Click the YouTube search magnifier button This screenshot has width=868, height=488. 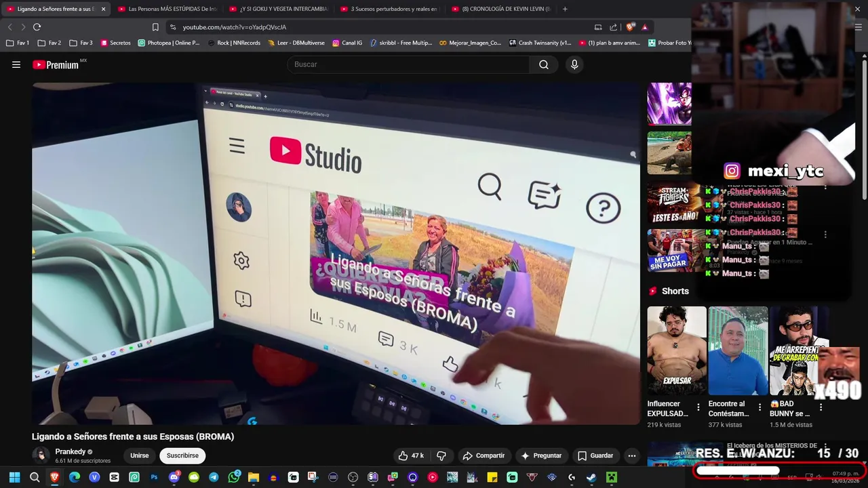(x=544, y=64)
